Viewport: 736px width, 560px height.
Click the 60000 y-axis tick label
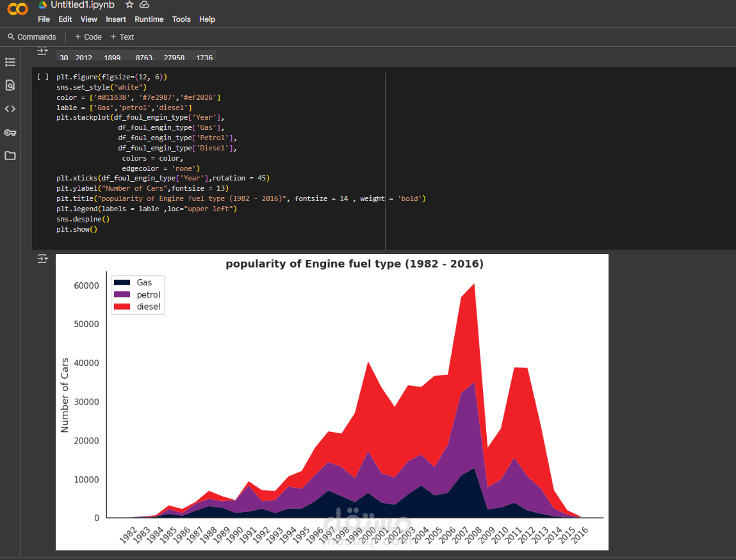[86, 285]
